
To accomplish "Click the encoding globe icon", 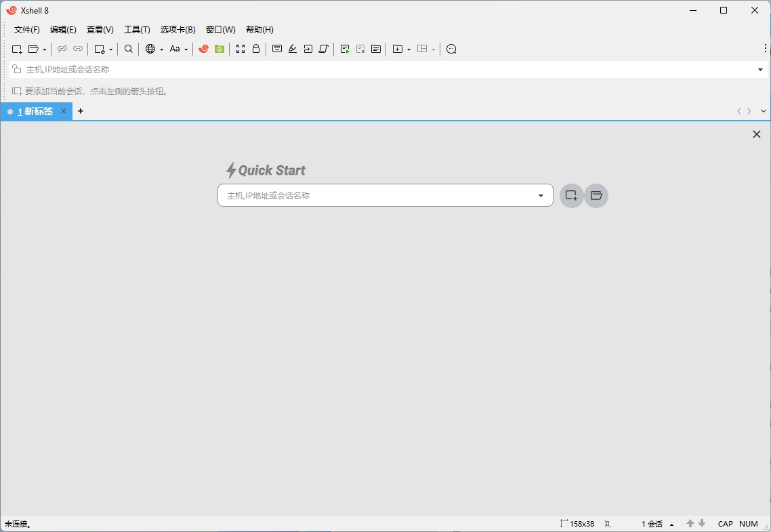I will pos(150,49).
